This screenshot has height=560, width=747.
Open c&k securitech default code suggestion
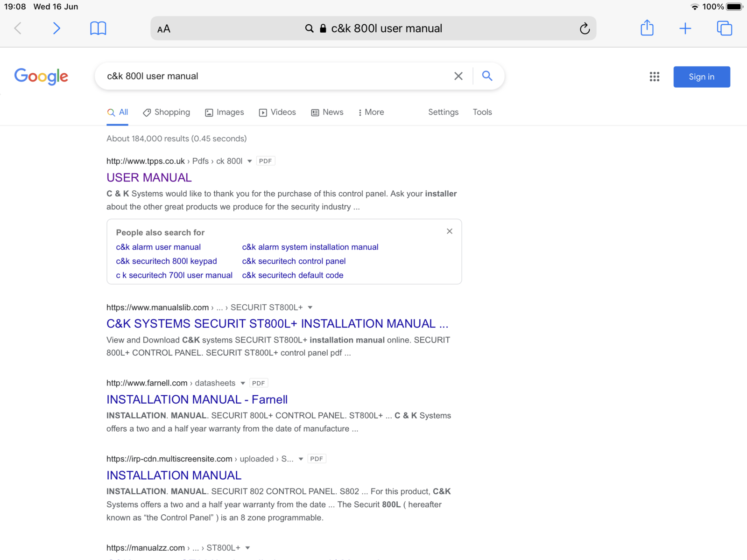coord(292,275)
